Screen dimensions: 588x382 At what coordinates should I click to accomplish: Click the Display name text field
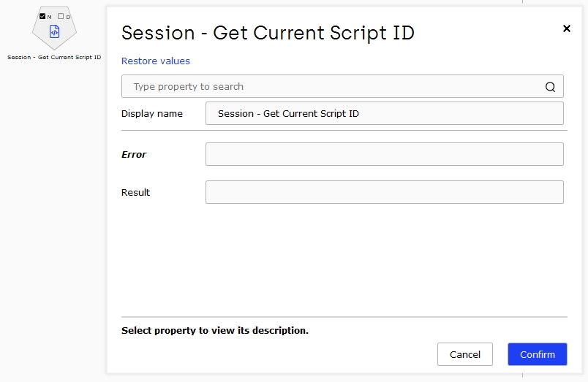pos(385,113)
